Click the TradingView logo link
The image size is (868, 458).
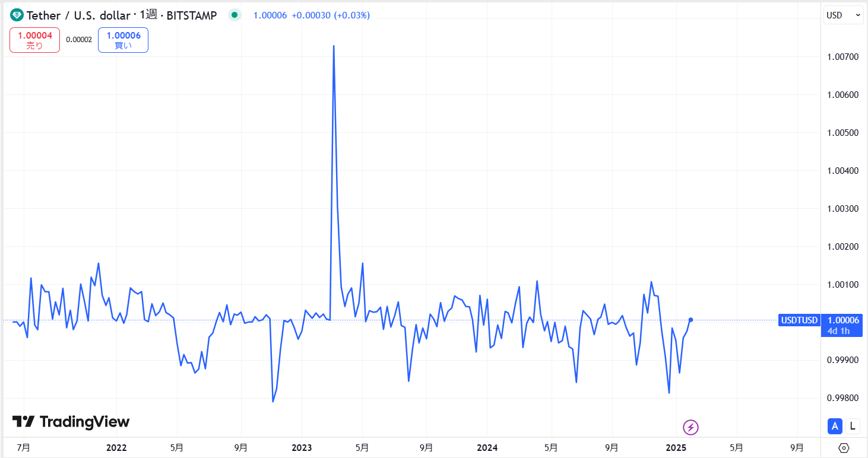pyautogui.click(x=71, y=422)
